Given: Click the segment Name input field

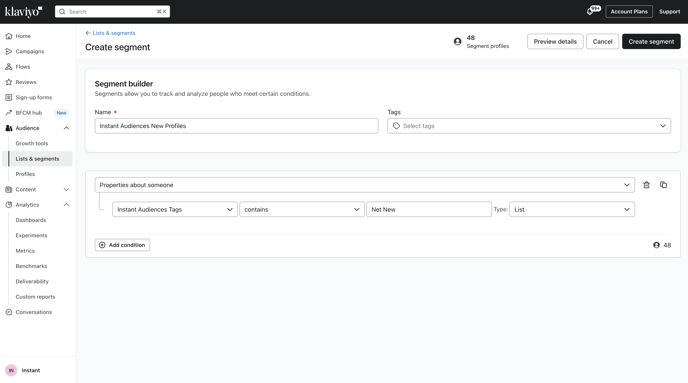Looking at the screenshot, I should [x=236, y=126].
